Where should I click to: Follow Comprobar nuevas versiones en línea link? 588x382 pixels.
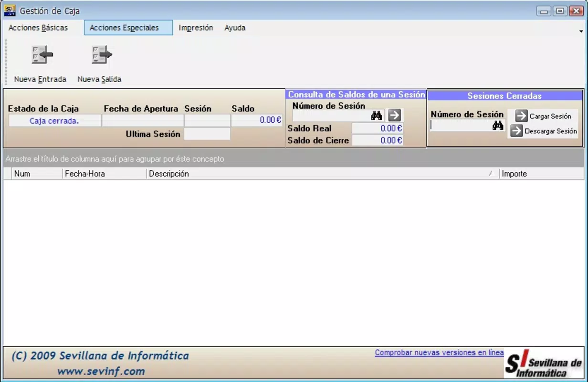click(439, 352)
